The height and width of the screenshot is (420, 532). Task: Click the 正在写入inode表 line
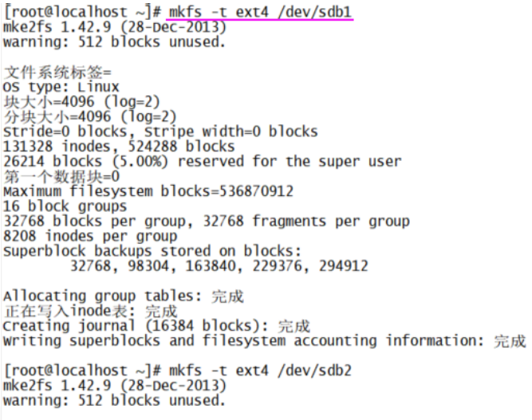pos(90,311)
